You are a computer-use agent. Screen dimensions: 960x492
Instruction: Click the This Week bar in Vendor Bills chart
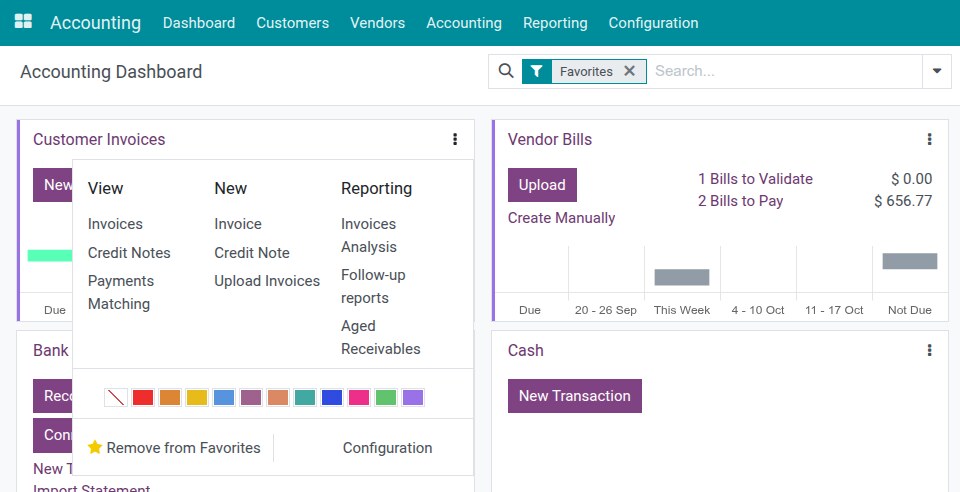(x=682, y=277)
